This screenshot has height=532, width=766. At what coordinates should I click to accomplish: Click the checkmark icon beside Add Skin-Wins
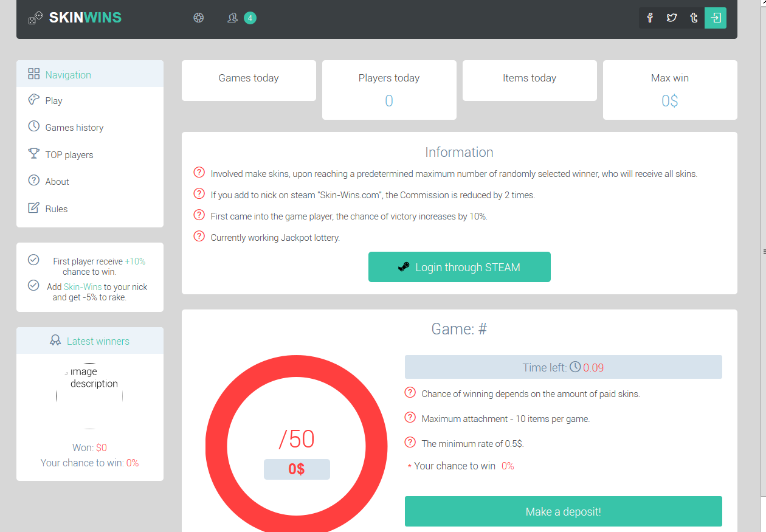[x=34, y=285]
